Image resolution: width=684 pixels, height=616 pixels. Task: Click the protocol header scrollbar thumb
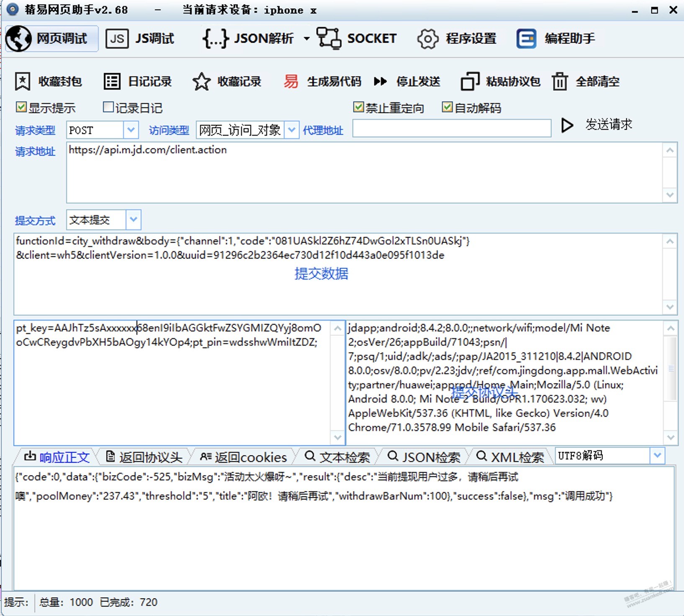click(x=671, y=368)
